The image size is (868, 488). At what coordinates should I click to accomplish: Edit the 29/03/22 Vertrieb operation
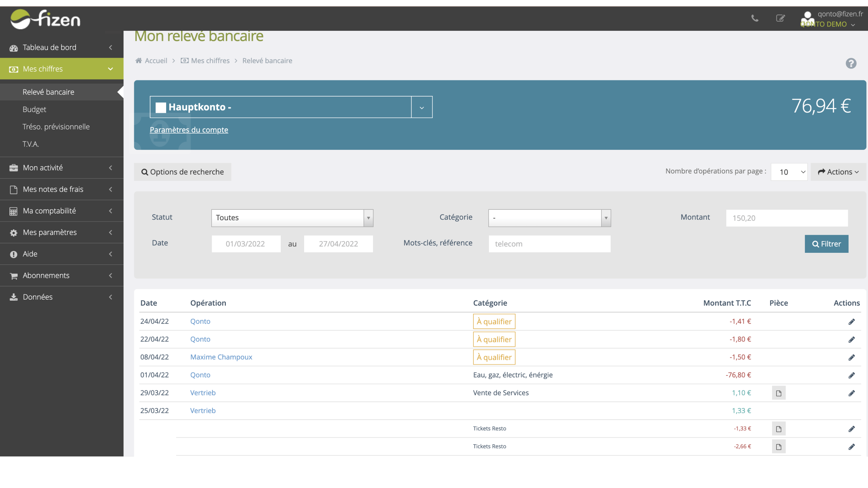pyautogui.click(x=851, y=393)
